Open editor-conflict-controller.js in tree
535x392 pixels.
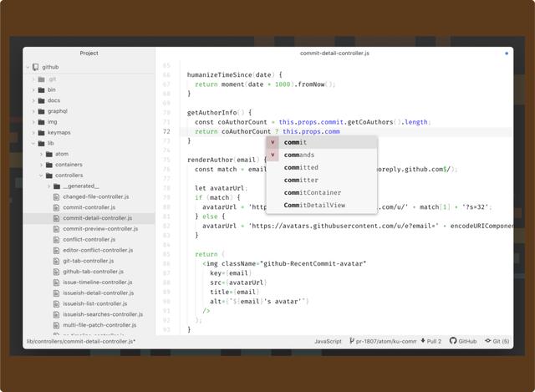(x=98, y=250)
